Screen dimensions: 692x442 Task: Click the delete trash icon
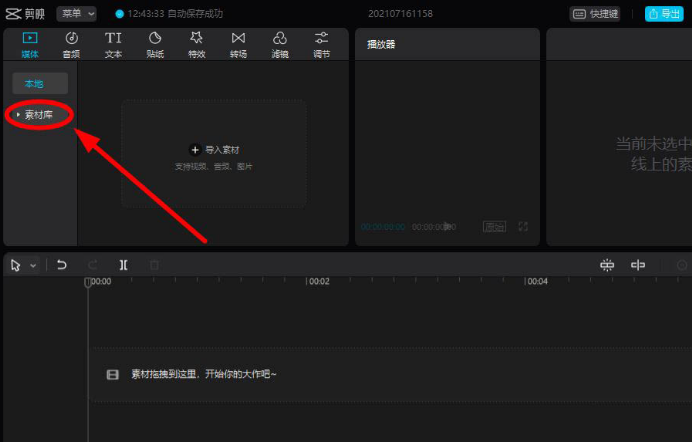(x=154, y=265)
